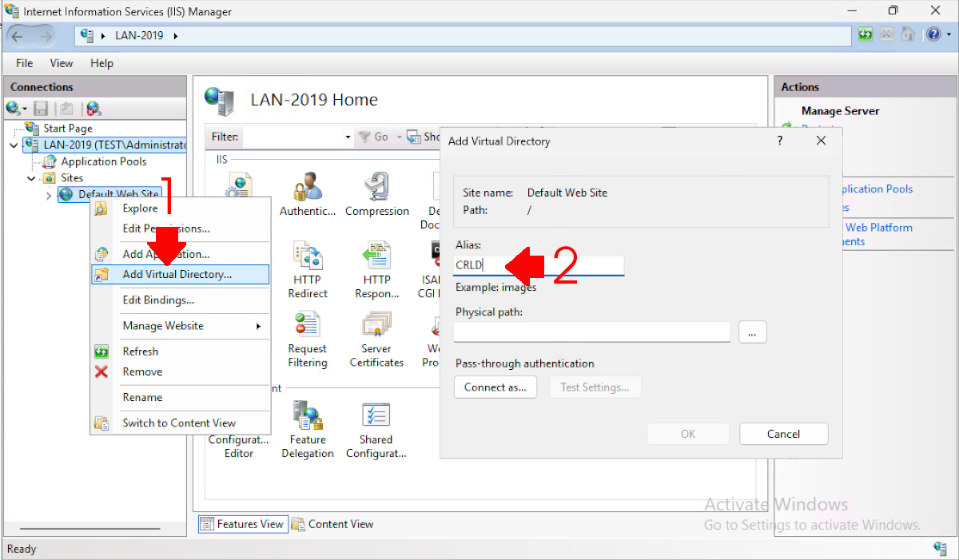Open the Shared Configuration feature

[376, 430]
